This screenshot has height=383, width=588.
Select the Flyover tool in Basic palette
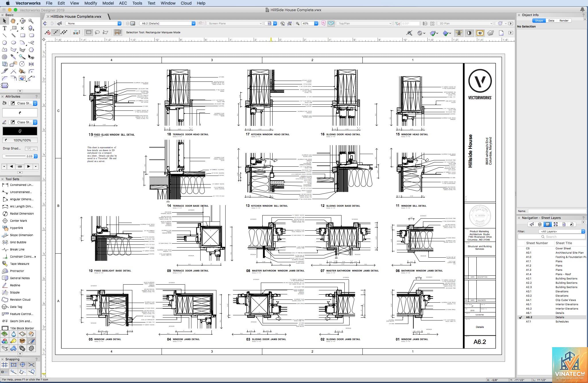click(22, 21)
